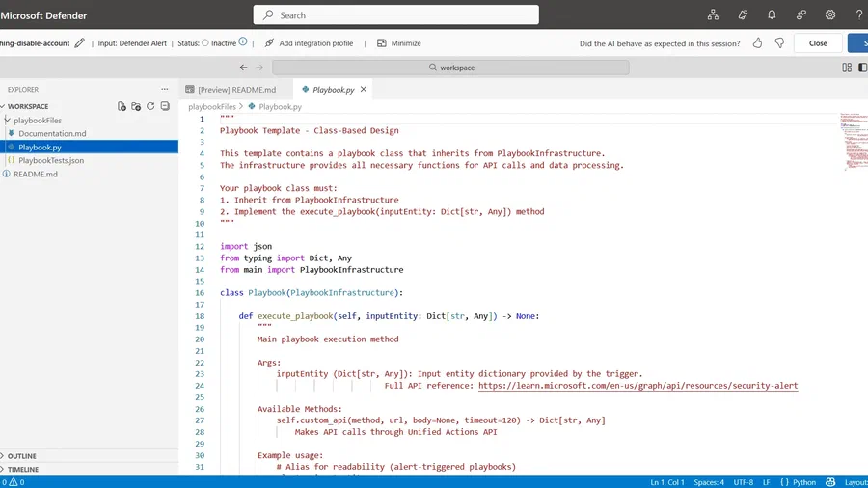Image resolution: width=868 pixels, height=488 pixels.
Task: Click the plug icon for integration profile
Action: 269,43
